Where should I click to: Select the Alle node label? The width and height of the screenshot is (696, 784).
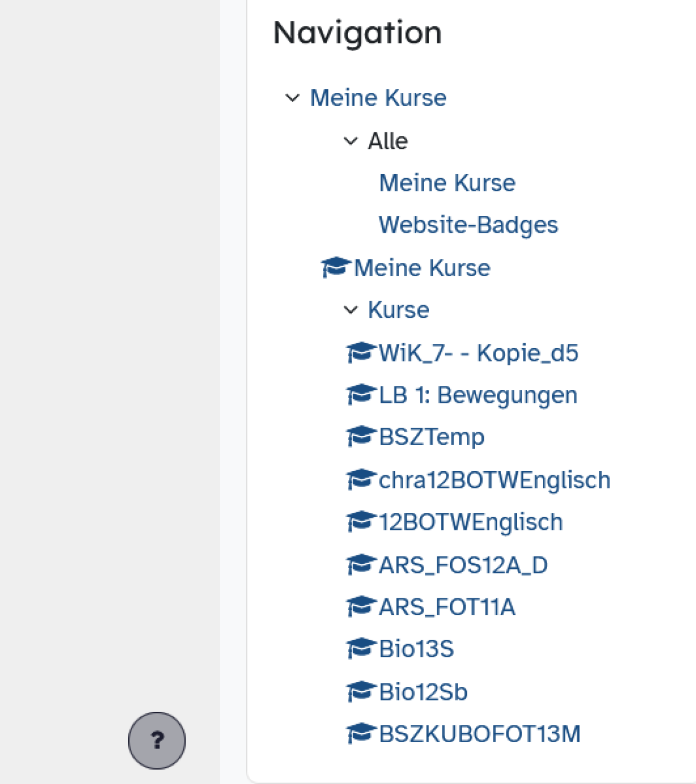[x=387, y=141]
